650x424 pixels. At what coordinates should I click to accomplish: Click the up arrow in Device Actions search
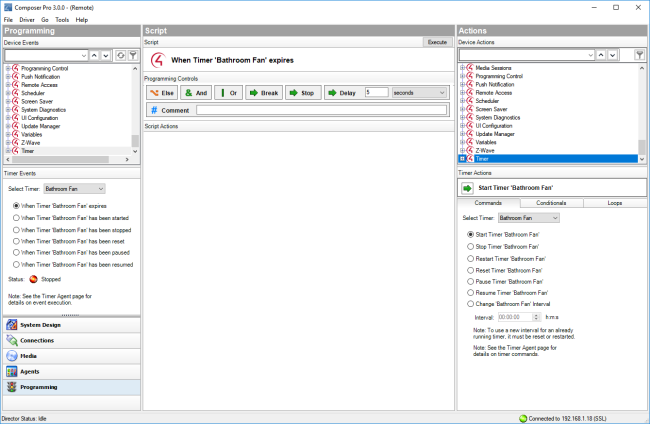click(601, 55)
